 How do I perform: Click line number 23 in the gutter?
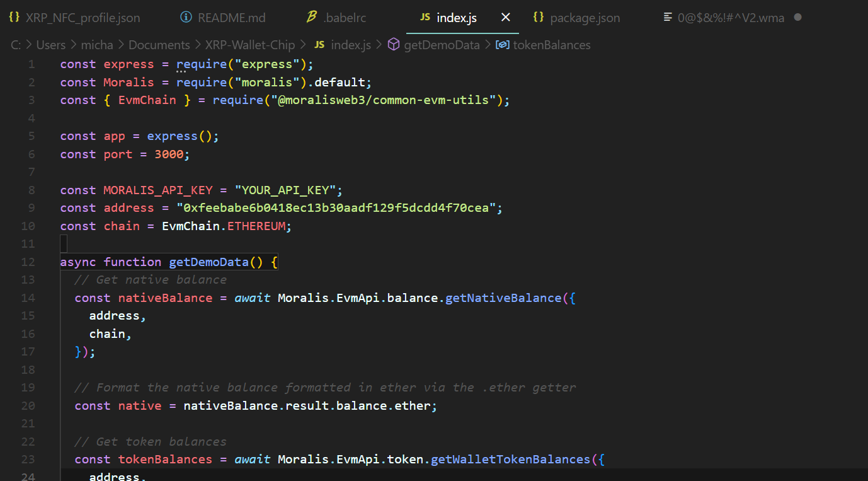coord(28,460)
